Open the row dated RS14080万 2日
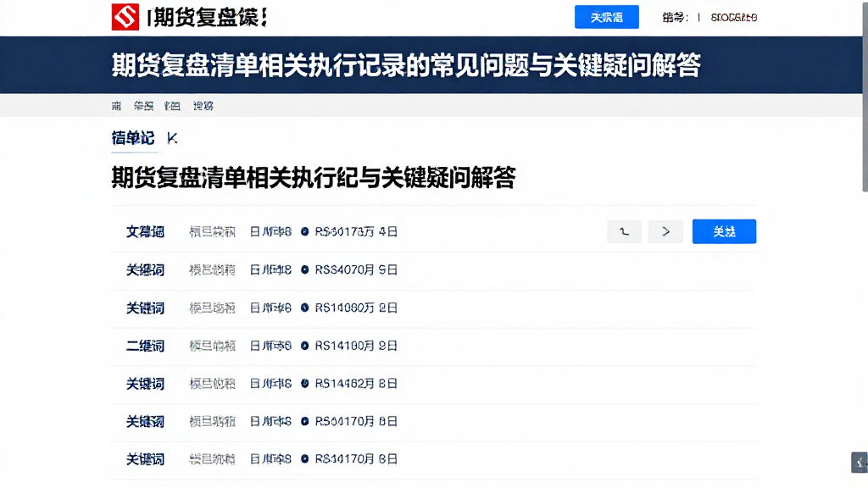The image size is (868, 488). [433, 308]
